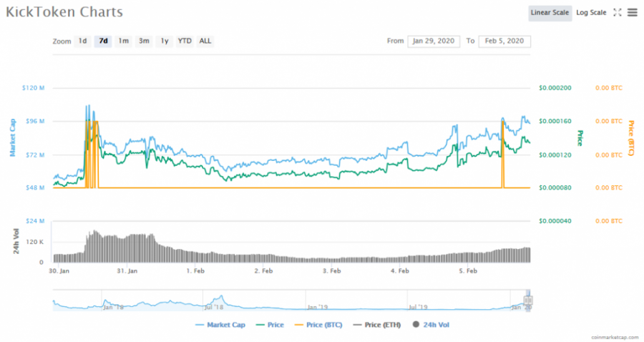Click the 4. Feb x-axis label
This screenshot has height=342, width=644.
(x=400, y=271)
